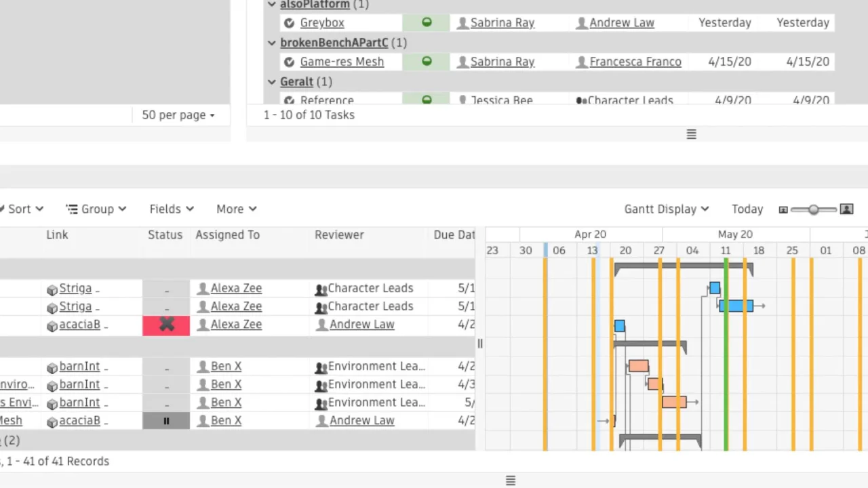Adjust the Gantt zoom slider handle
This screenshot has height=488, width=868.
(x=814, y=209)
